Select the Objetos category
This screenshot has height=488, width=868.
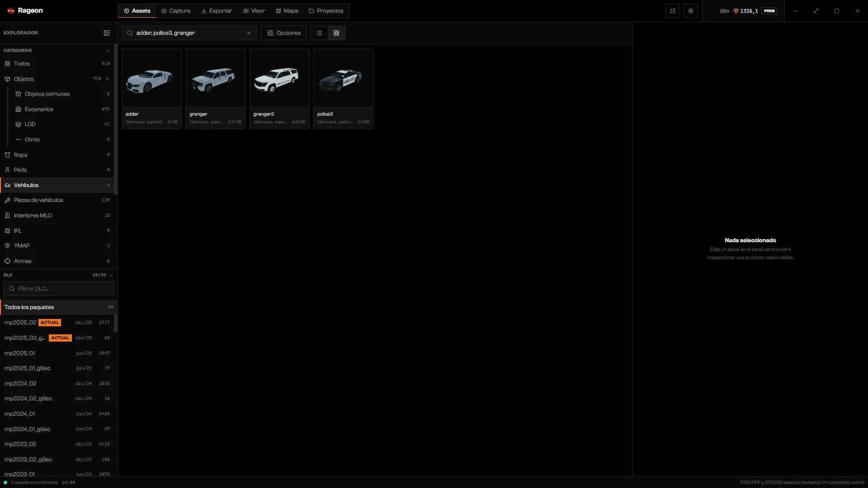coord(57,79)
